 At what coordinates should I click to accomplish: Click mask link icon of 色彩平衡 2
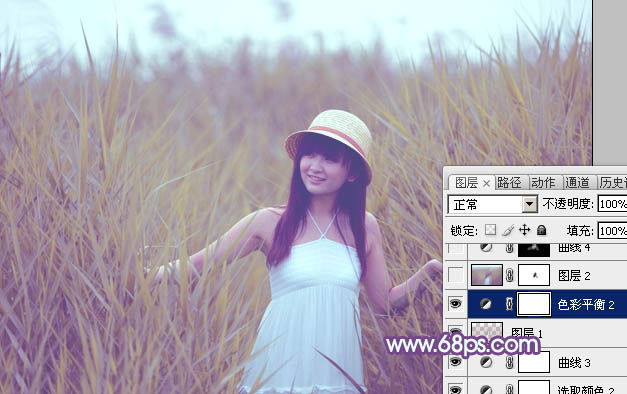pyautogui.click(x=509, y=304)
